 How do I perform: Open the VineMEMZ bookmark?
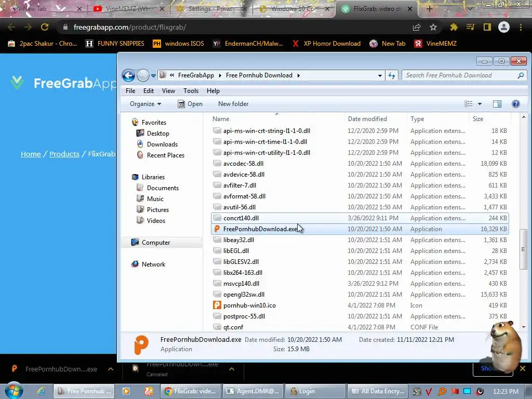436,44
